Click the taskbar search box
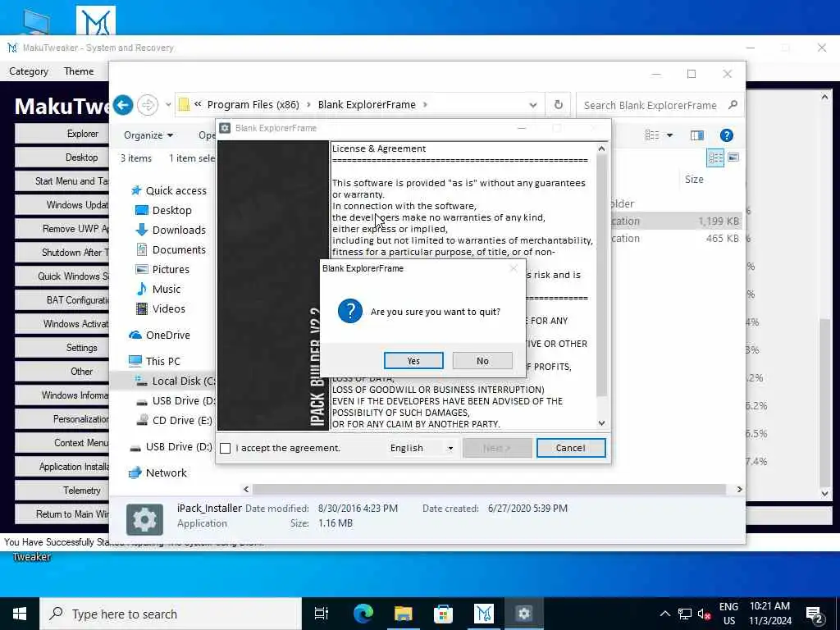 coord(171,614)
